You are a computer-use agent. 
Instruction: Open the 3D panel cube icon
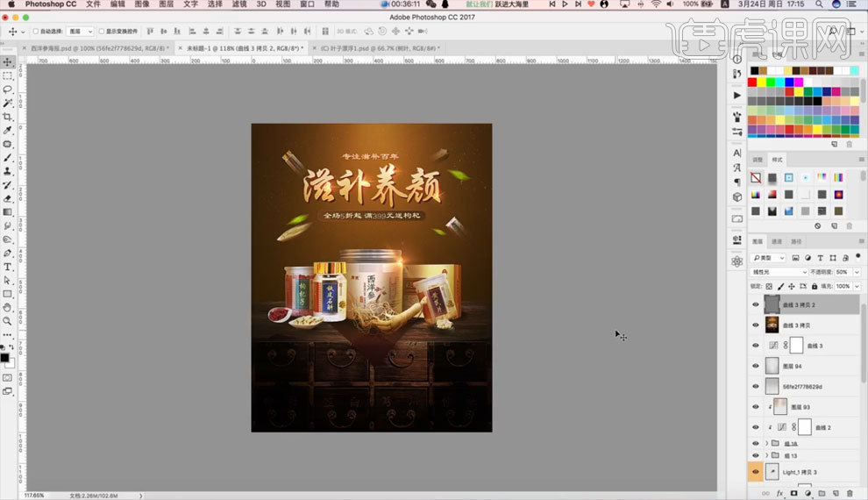736,196
